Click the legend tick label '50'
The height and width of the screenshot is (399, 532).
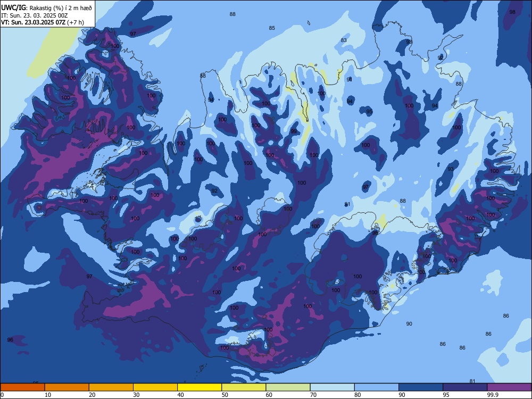coord(225,395)
